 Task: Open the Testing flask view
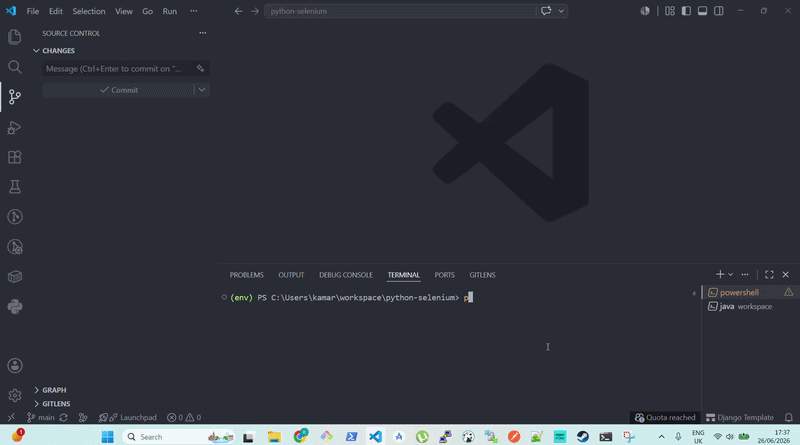(15, 187)
